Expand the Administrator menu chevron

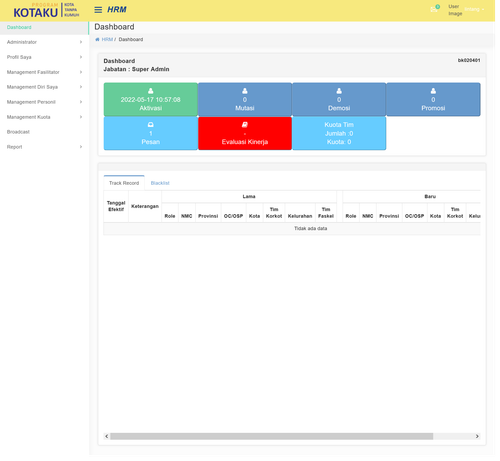[81, 42]
